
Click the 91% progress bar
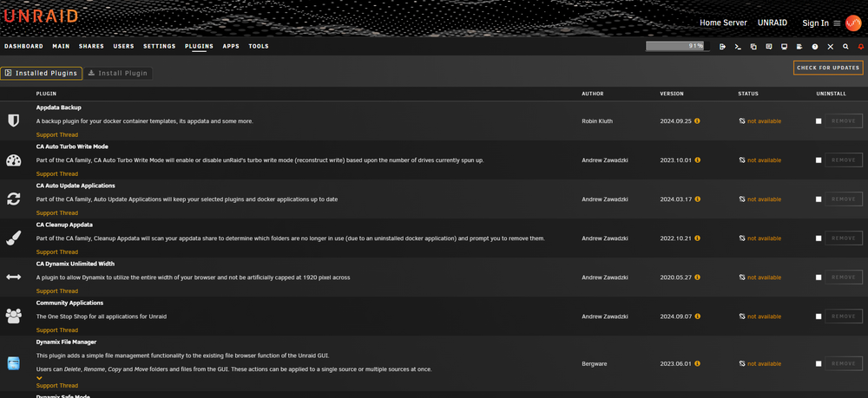(678, 47)
